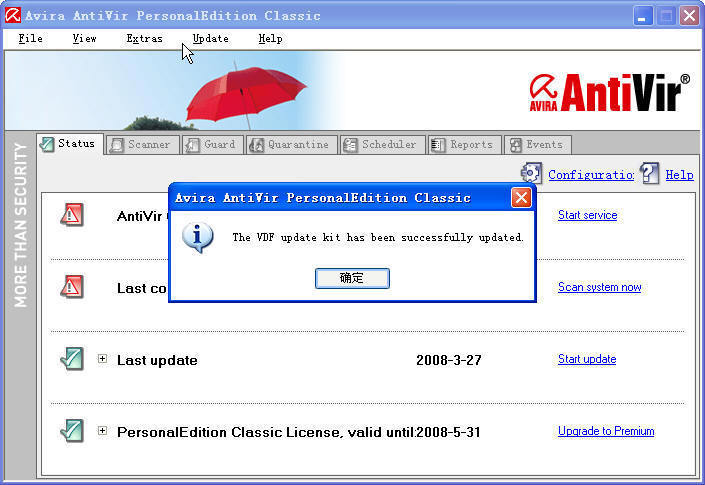The width and height of the screenshot is (705, 485).
Task: Click the green checkmark icon beside License row
Action: coord(71,431)
